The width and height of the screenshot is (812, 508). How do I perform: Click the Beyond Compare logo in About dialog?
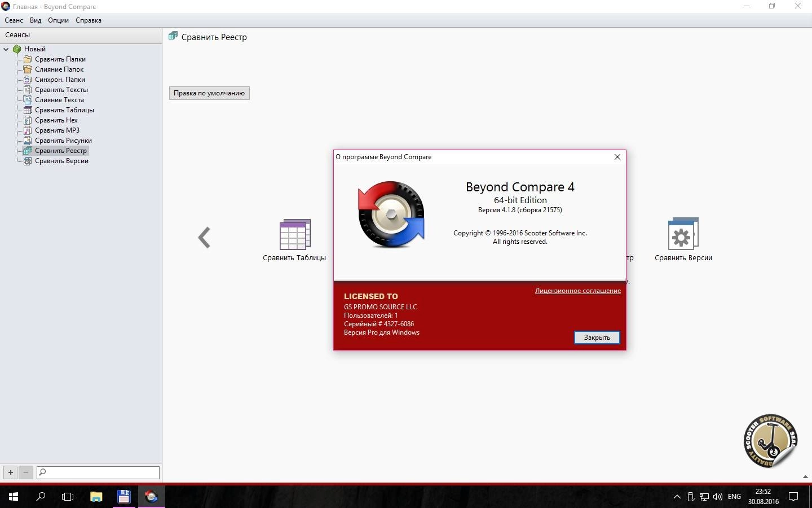click(x=391, y=214)
